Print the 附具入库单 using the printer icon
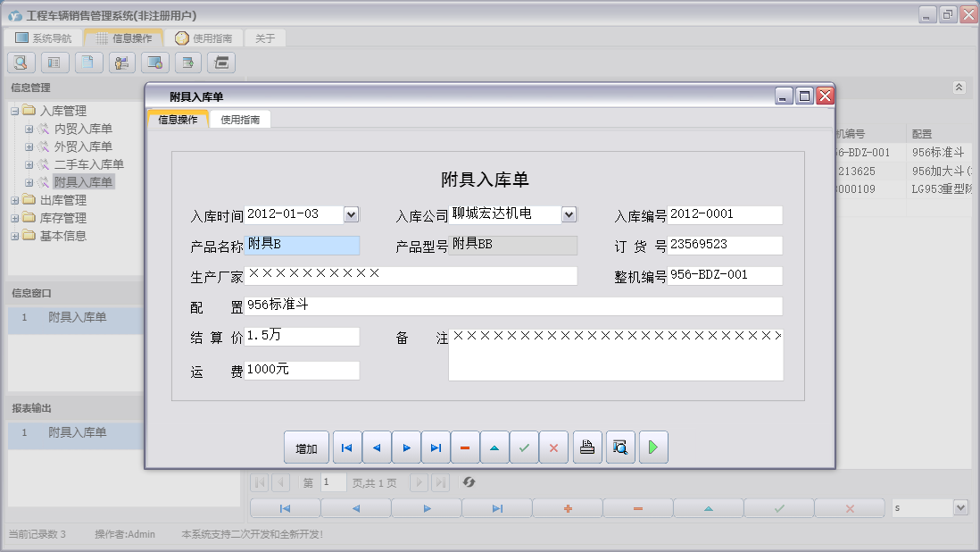 587,447
